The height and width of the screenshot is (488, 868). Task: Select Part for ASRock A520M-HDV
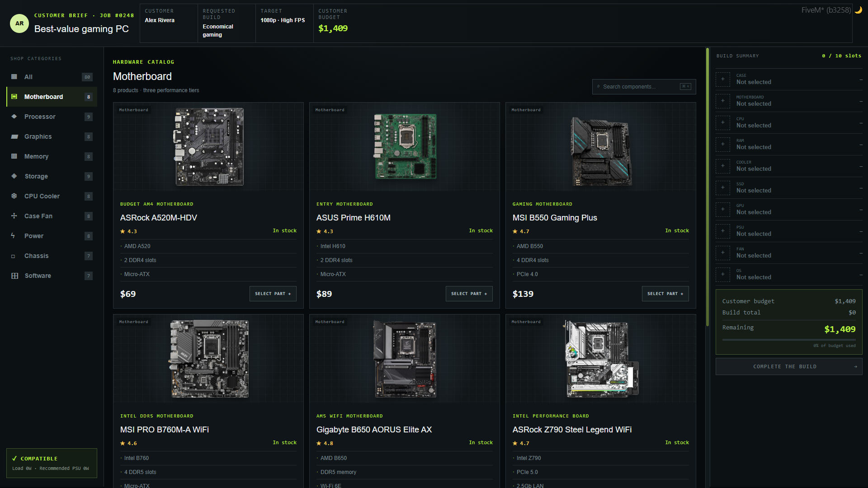pos(273,294)
